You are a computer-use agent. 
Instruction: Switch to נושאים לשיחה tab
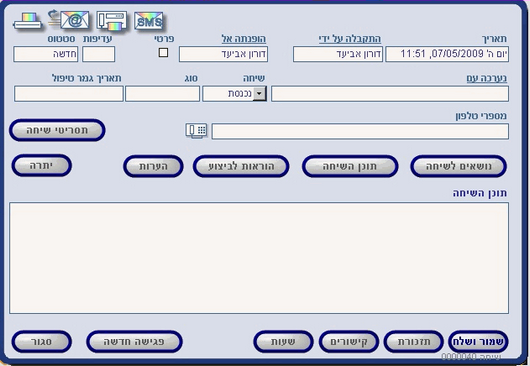(x=459, y=166)
